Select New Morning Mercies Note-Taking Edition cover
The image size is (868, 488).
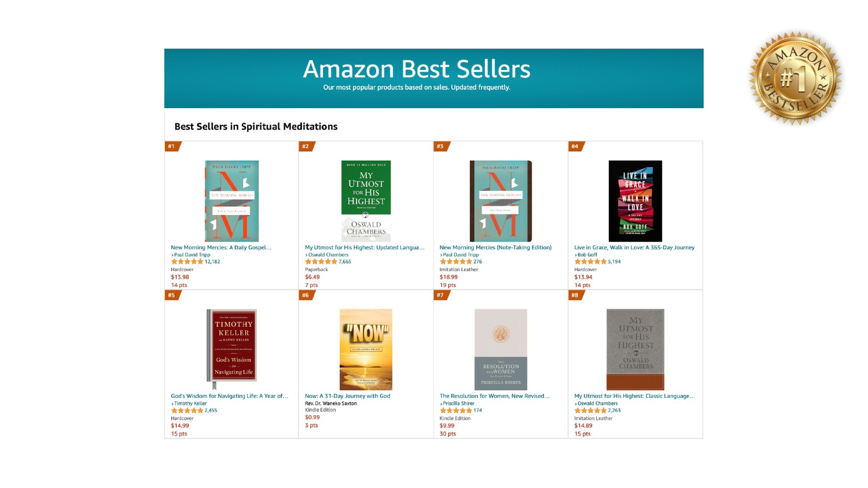[x=501, y=201]
